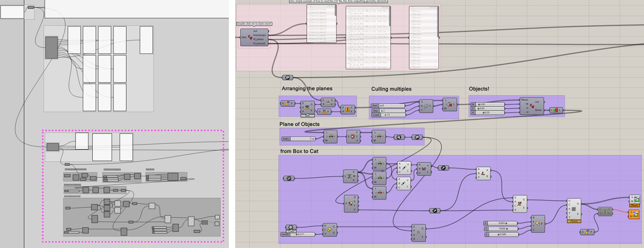
Task: Click the X slider at 0.654
Action: [x=500, y=223]
